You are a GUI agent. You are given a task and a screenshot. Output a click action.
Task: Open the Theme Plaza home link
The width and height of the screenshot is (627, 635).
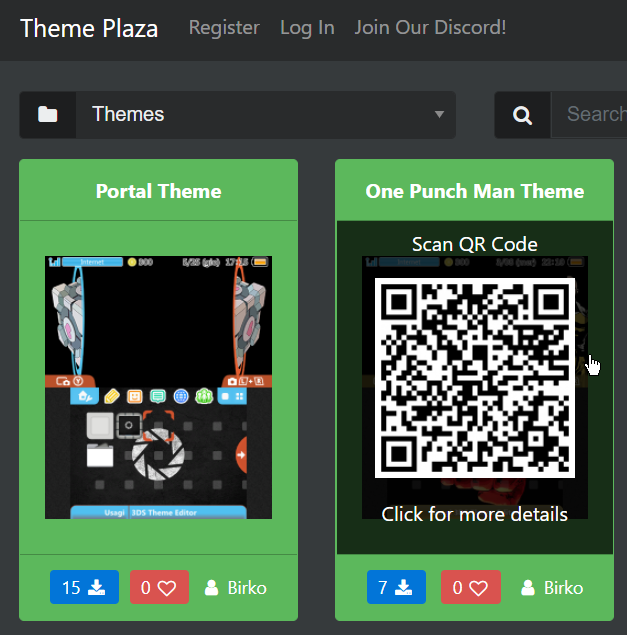coord(89,28)
